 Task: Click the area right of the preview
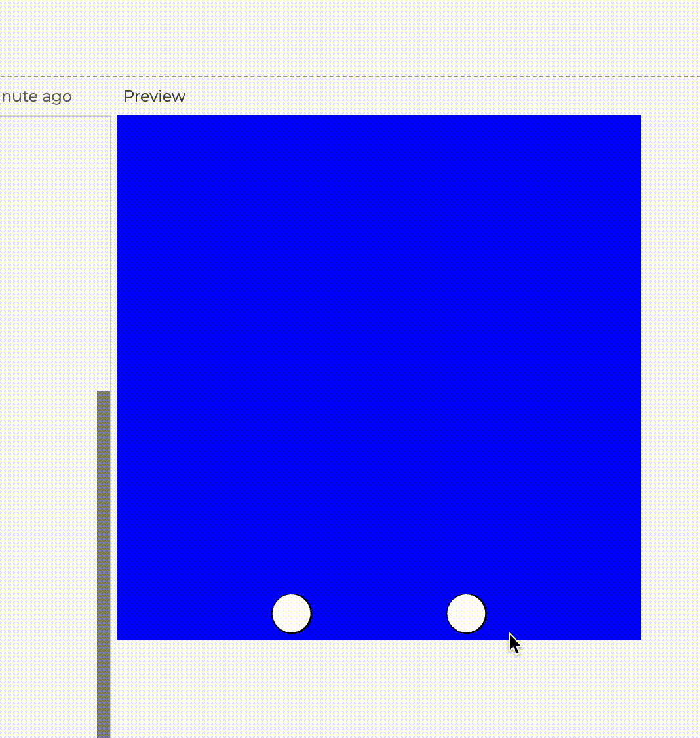pos(669,377)
